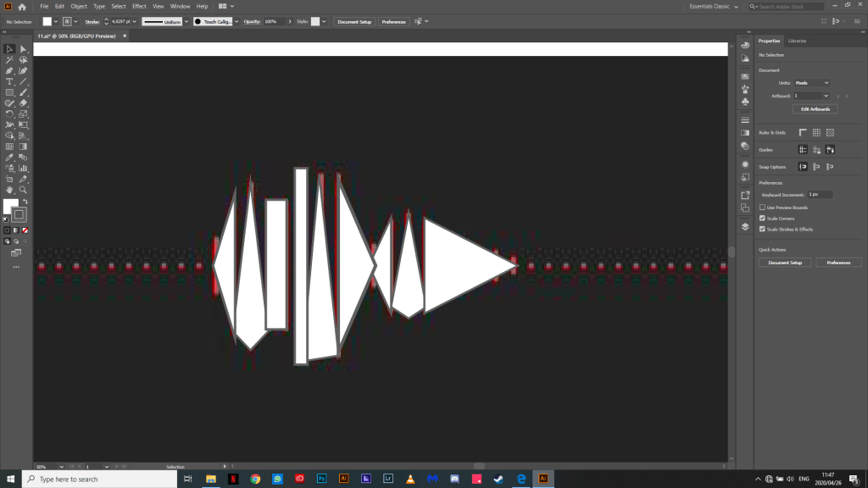Select the Rectangle tool

(9, 92)
